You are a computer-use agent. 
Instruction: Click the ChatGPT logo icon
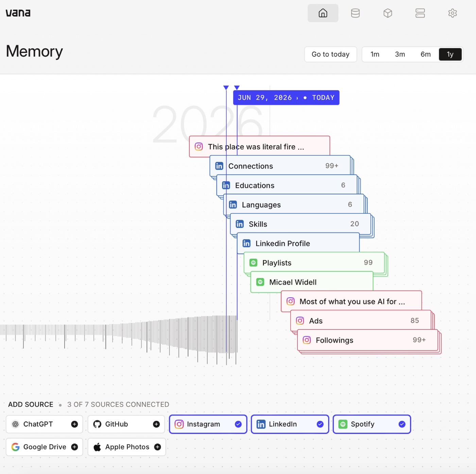15,424
